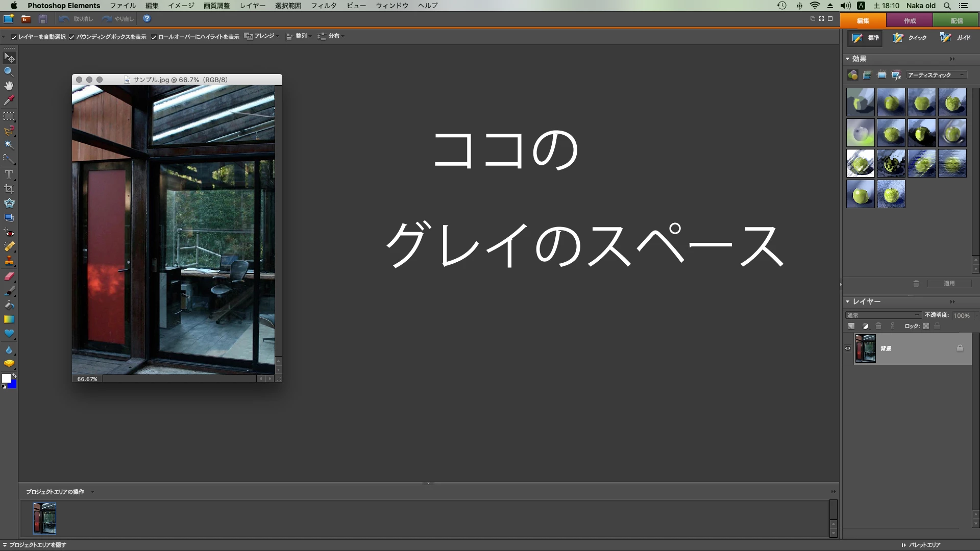This screenshot has width=980, height=551.
Task: Collapse the 効果 panel triangle
Action: [848, 59]
